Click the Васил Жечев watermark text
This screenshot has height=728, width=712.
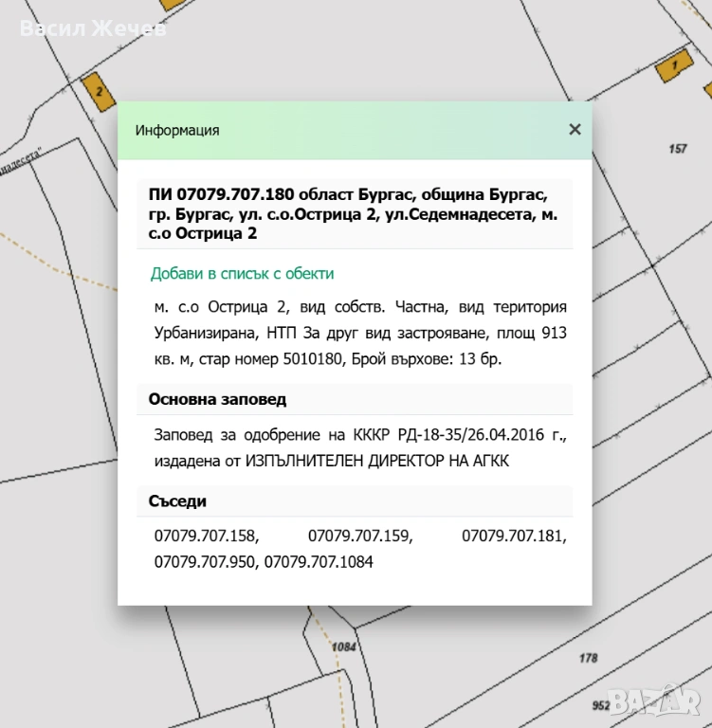[93, 28]
